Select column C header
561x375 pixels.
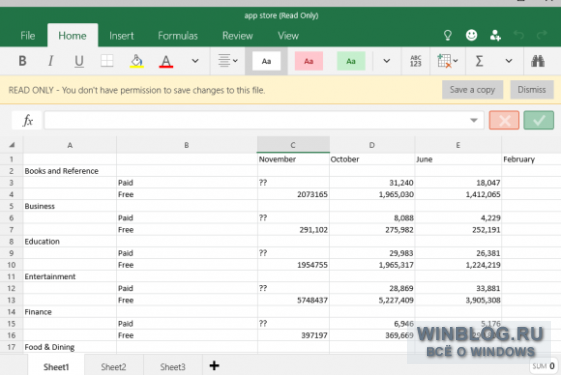click(293, 145)
